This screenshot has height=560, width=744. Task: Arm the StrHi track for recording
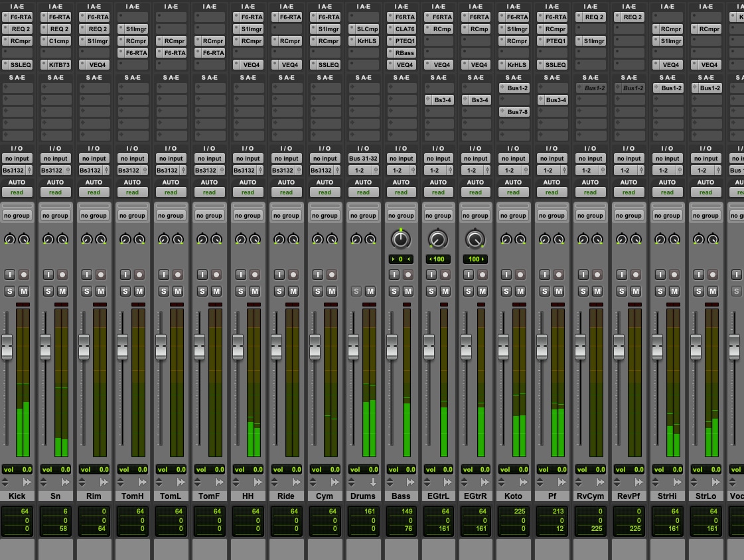674,275
